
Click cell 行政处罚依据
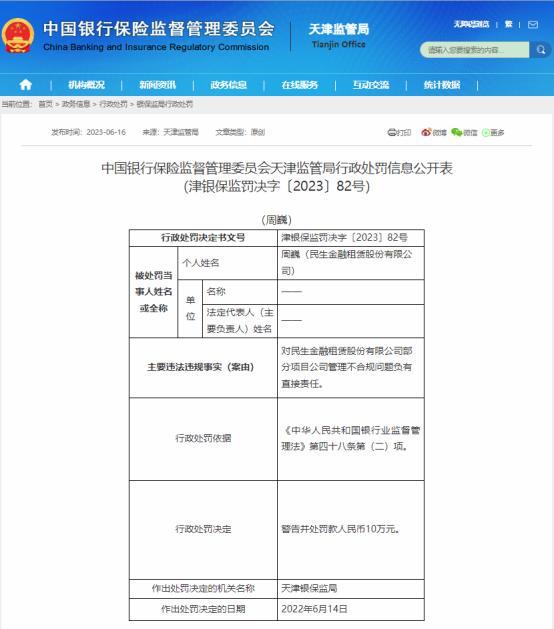[203, 438]
